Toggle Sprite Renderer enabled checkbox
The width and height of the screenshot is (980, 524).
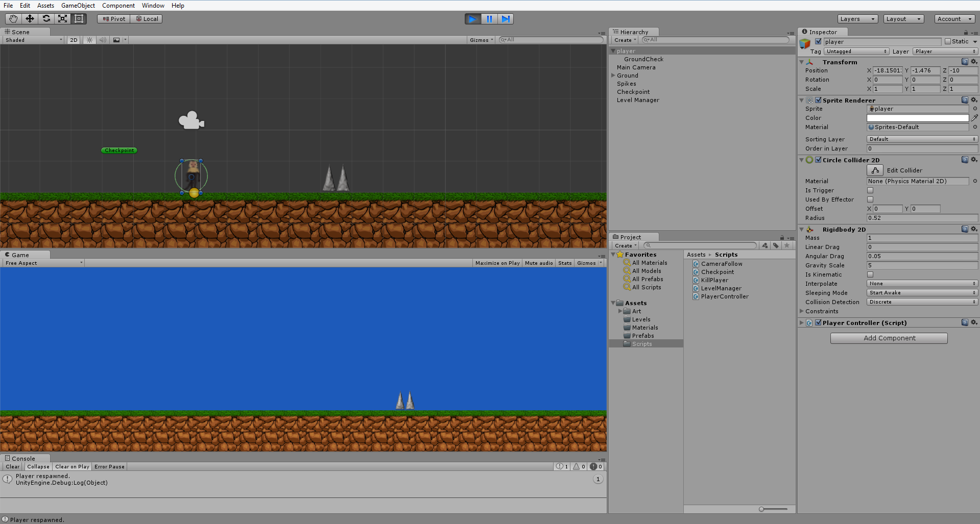point(818,100)
